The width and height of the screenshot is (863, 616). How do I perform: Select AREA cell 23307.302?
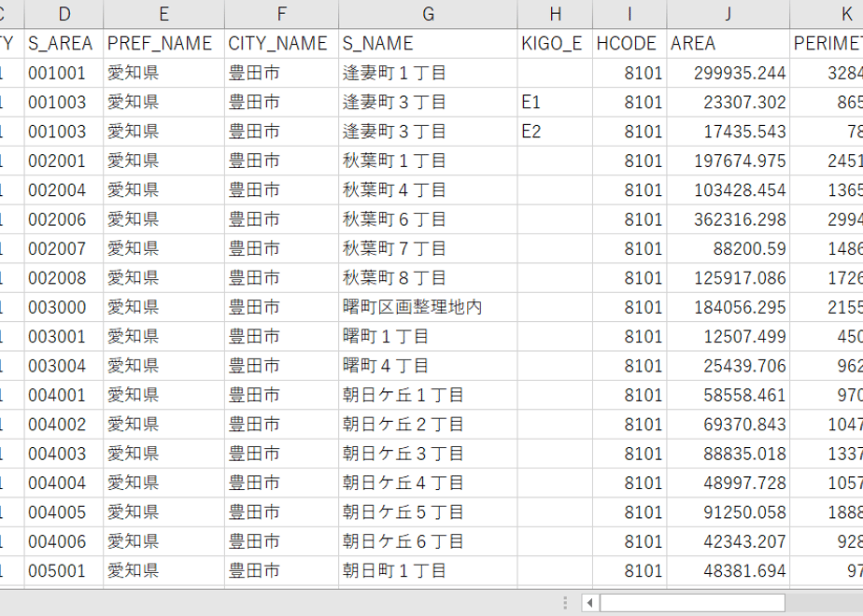click(729, 103)
